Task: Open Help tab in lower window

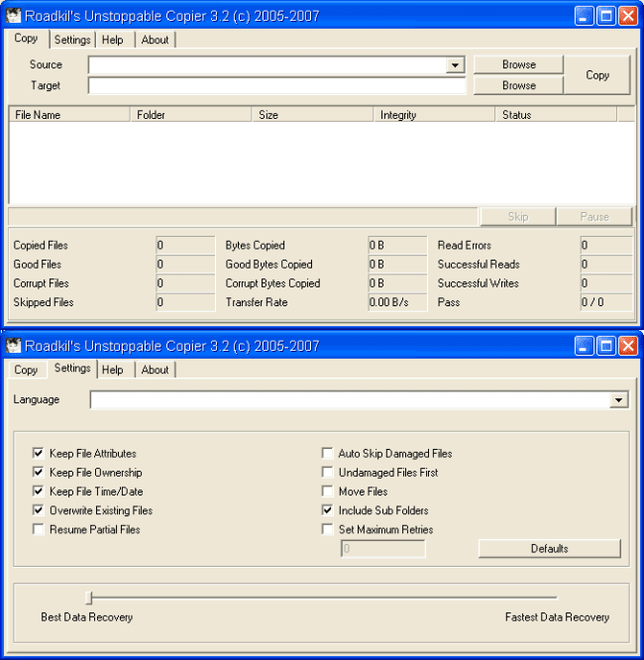Action: click(x=113, y=370)
